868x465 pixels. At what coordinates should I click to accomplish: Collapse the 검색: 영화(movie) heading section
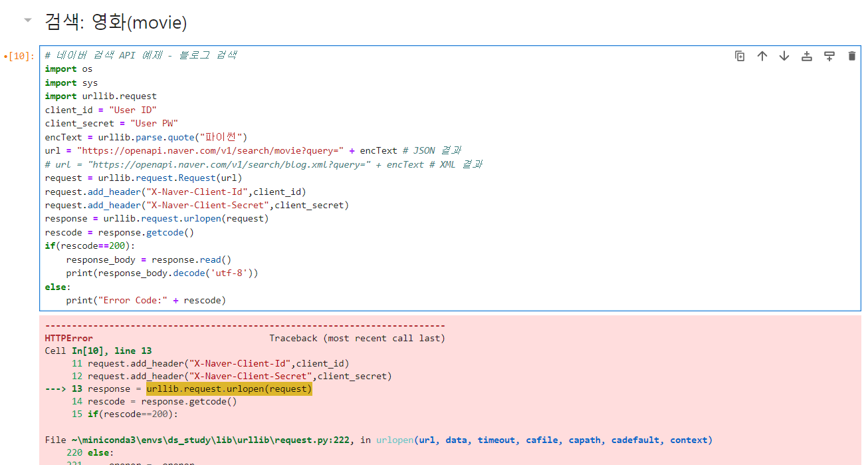tap(27, 20)
